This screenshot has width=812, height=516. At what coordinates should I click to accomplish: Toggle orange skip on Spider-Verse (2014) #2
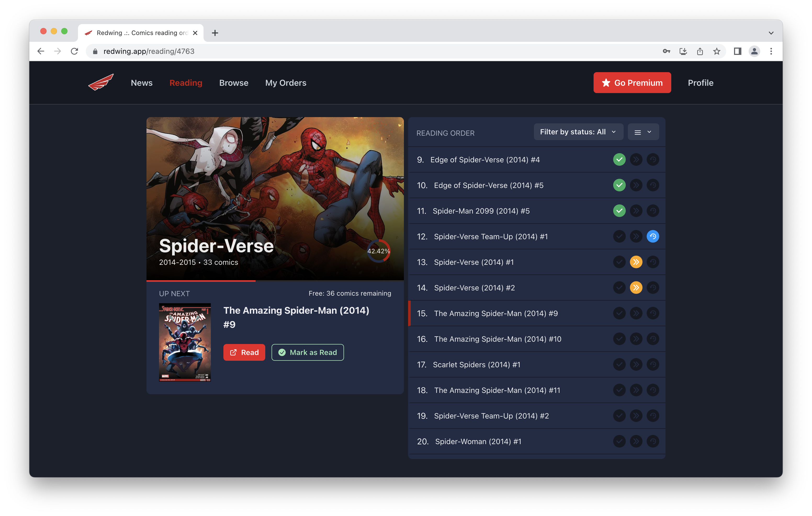(636, 288)
